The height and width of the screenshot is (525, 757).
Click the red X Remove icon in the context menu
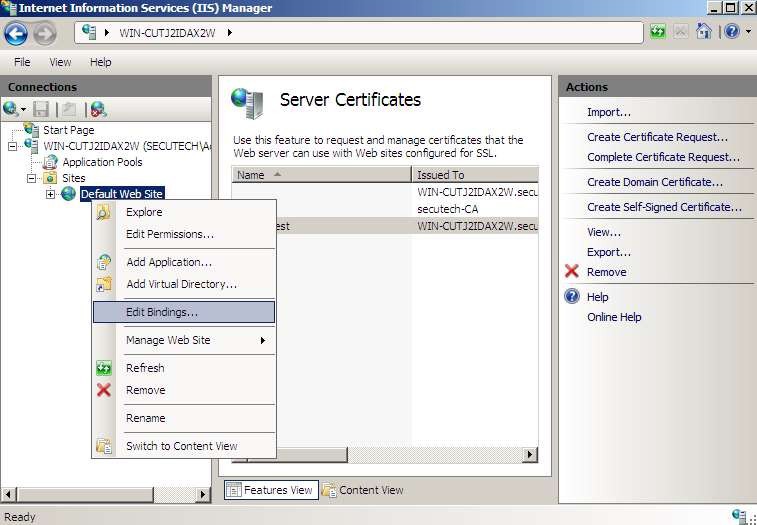104,390
